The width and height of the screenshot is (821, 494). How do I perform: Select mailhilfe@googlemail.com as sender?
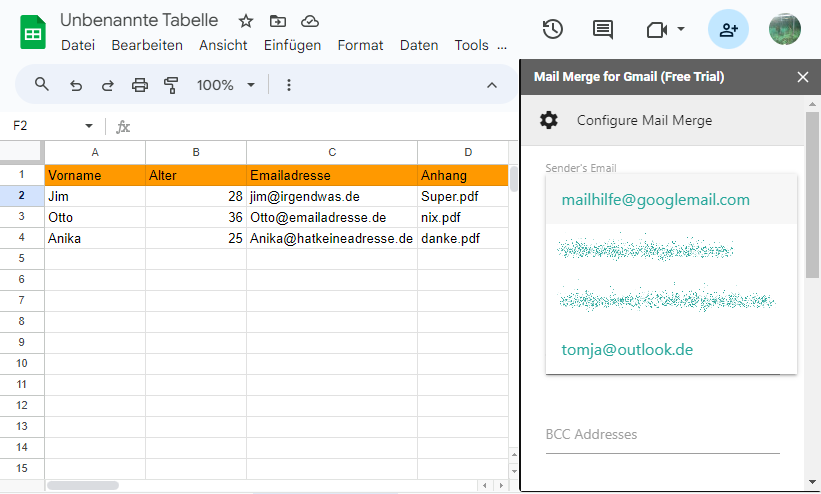(671, 200)
